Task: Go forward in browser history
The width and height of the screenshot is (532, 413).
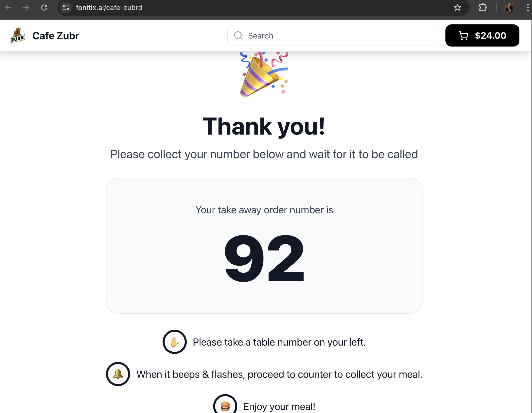Action: [26, 8]
